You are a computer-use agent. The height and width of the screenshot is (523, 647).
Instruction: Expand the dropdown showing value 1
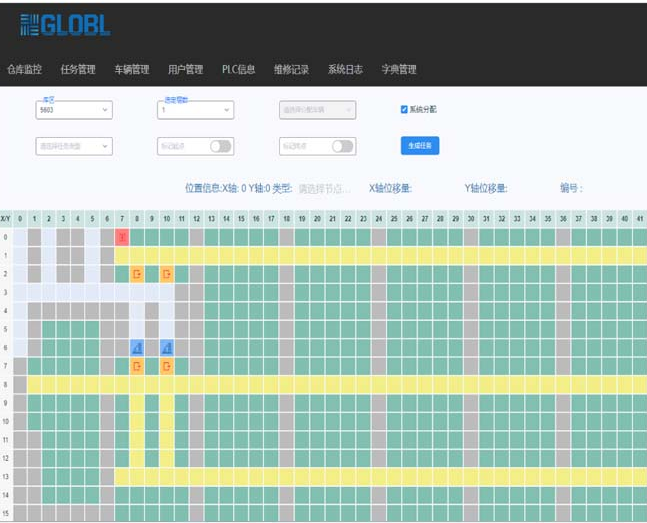pos(196,111)
